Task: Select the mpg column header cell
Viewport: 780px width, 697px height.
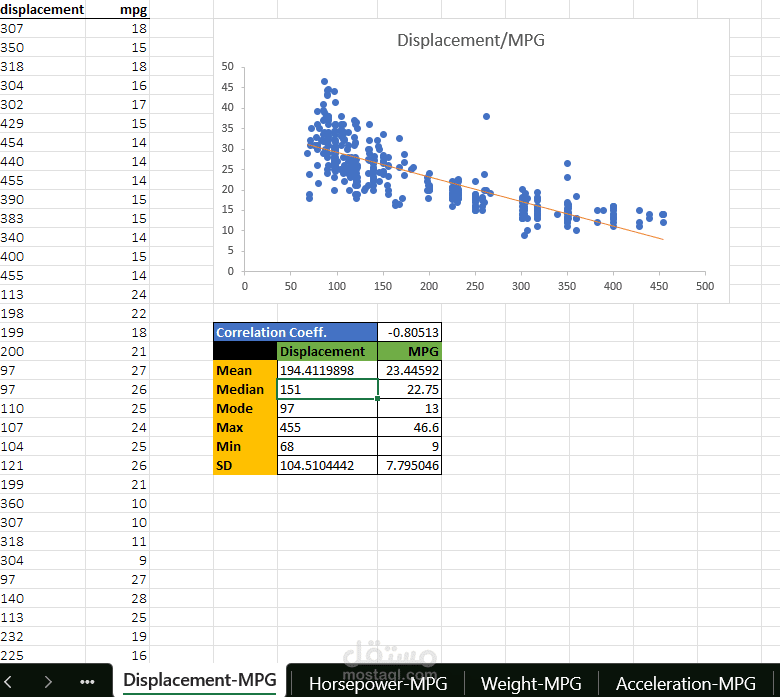Action: 117,9
